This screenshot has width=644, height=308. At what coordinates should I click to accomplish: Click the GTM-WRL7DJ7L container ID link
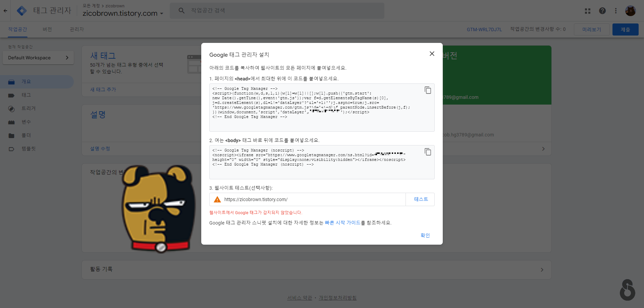pyautogui.click(x=484, y=29)
